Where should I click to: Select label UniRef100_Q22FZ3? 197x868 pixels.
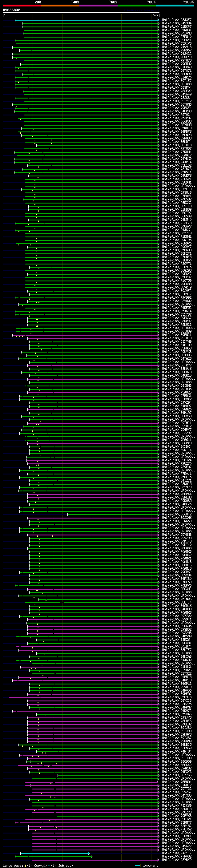coord(176,223)
